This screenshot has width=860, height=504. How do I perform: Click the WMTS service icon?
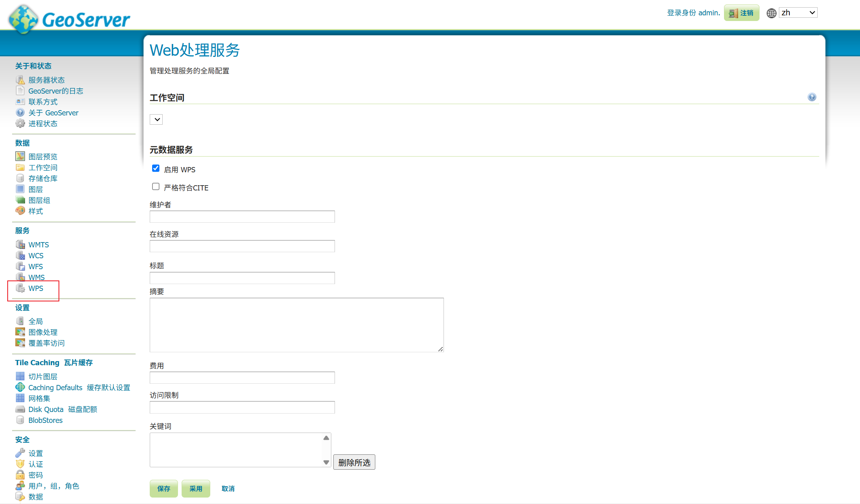click(x=20, y=245)
